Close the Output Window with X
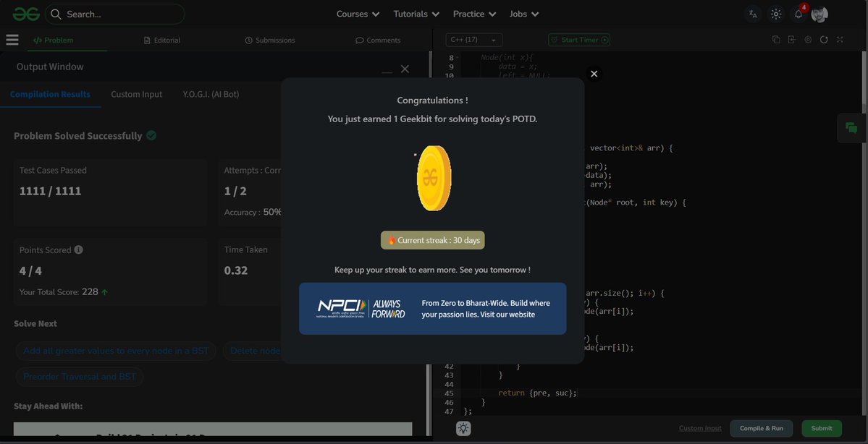The width and height of the screenshot is (868, 444). tap(405, 69)
